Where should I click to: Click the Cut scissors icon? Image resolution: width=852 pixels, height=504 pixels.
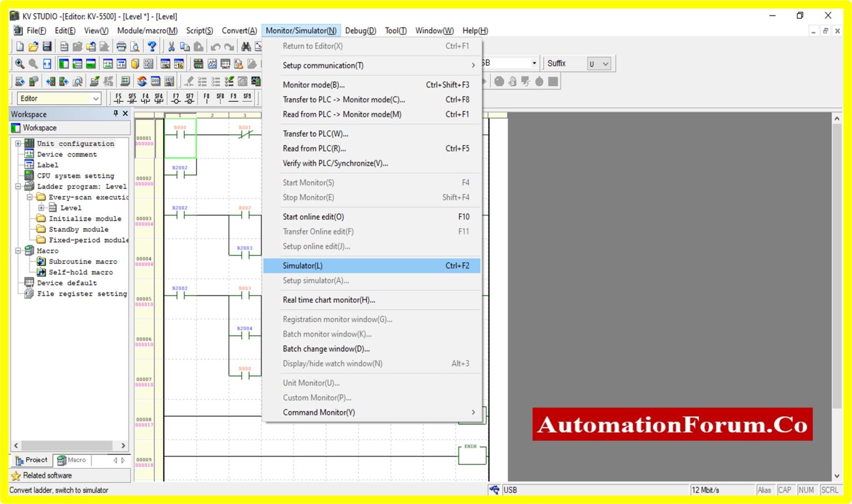click(171, 46)
